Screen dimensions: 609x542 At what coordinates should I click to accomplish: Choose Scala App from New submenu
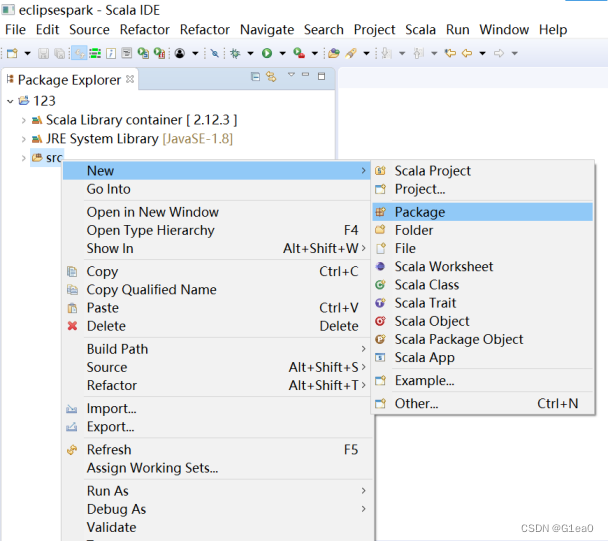(x=482, y=357)
